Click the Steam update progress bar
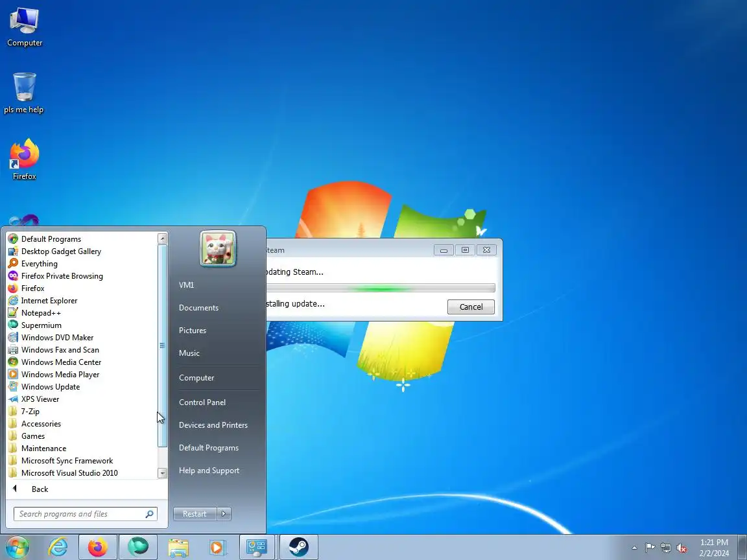Screen dimensions: 747x560 [381, 288]
